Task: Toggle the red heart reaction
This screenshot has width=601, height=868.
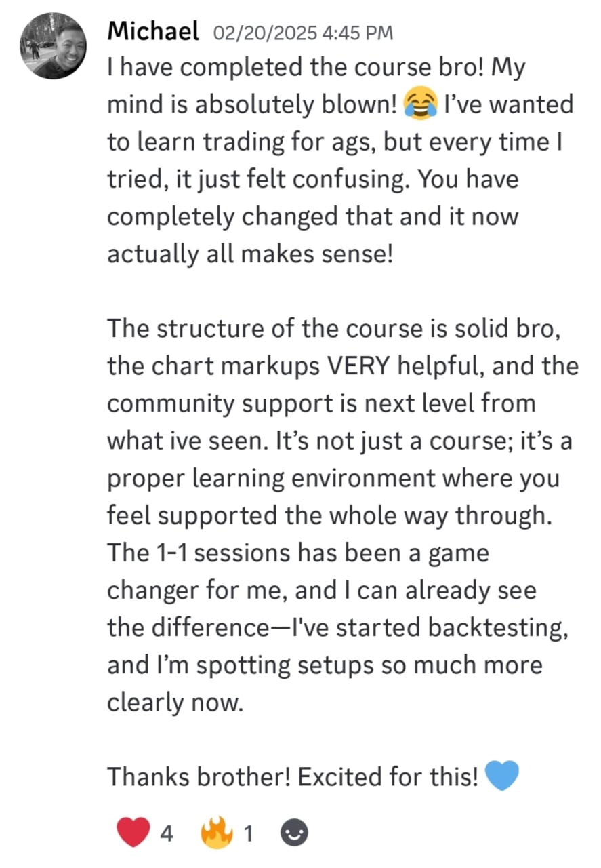Action: pyautogui.click(x=133, y=832)
